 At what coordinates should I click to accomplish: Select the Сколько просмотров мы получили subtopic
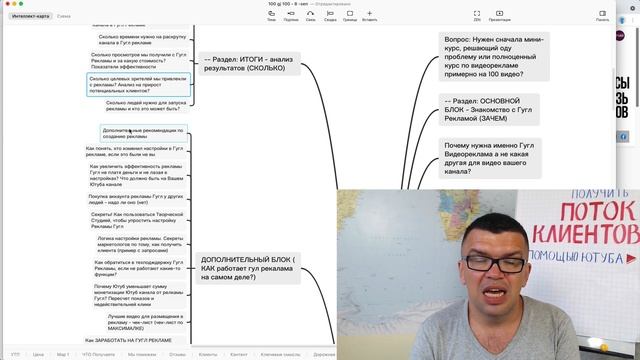139,60
